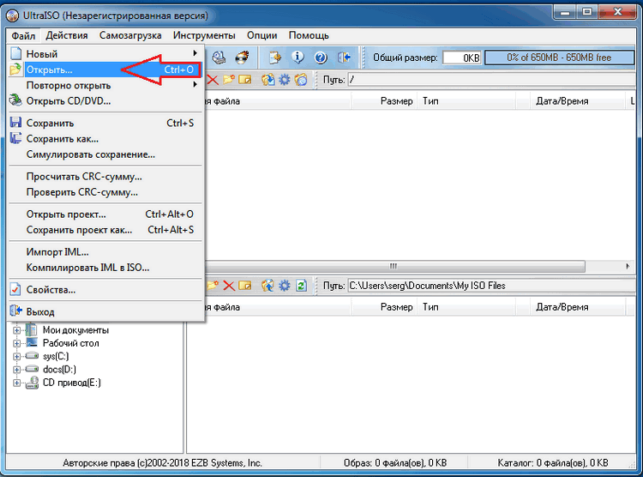Expand the docs(D:) drive node
The height and width of the screenshot is (477, 643).
16,369
